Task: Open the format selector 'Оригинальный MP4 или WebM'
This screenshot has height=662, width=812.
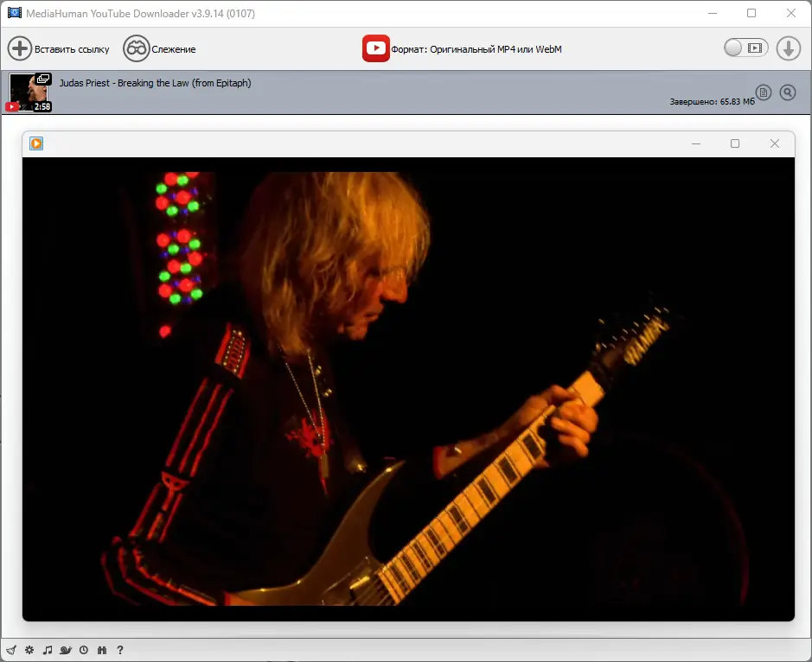Action: [496, 49]
